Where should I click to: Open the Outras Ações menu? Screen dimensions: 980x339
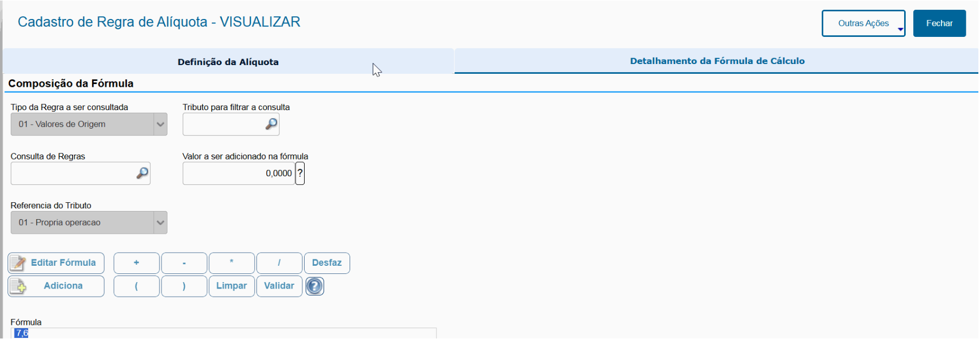point(863,23)
